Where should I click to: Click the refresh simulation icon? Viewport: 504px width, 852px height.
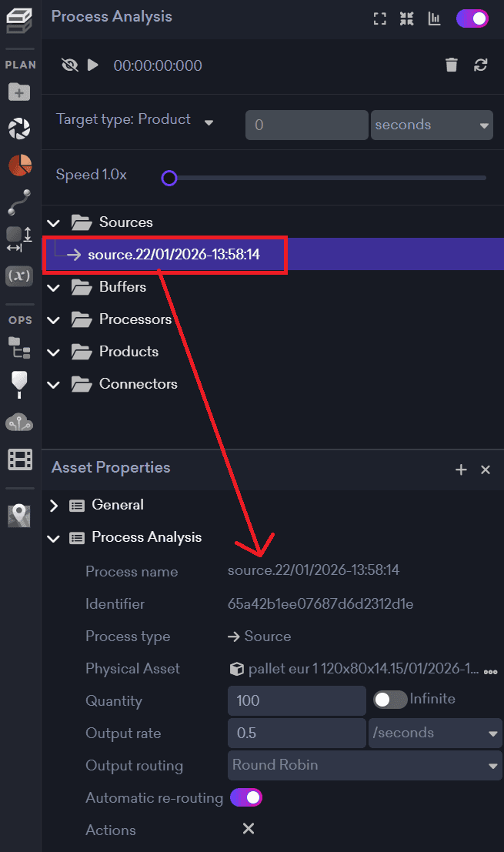(x=481, y=65)
